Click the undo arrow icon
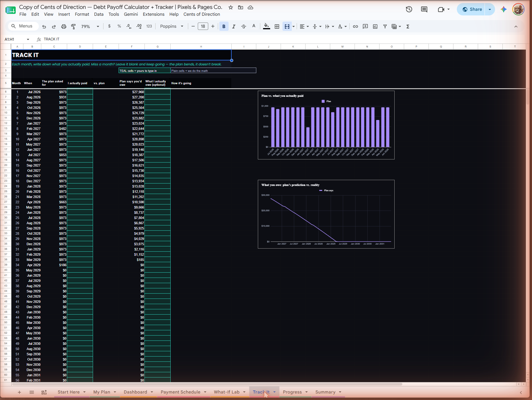 pyautogui.click(x=44, y=27)
